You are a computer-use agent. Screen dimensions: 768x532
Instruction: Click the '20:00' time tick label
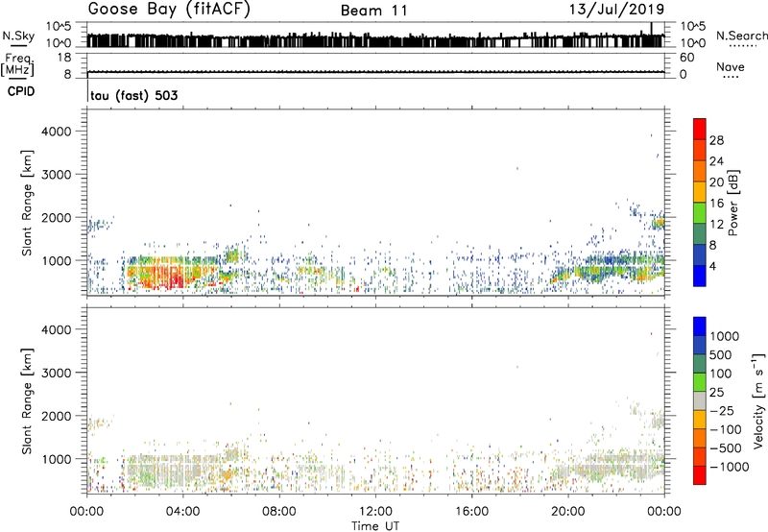pyautogui.click(x=567, y=512)
